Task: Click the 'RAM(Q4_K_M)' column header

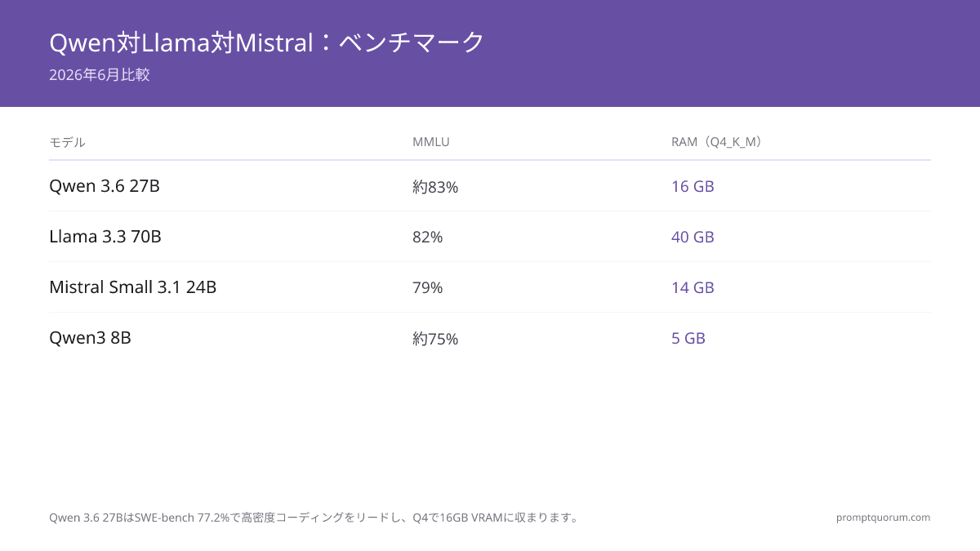Action: point(719,142)
